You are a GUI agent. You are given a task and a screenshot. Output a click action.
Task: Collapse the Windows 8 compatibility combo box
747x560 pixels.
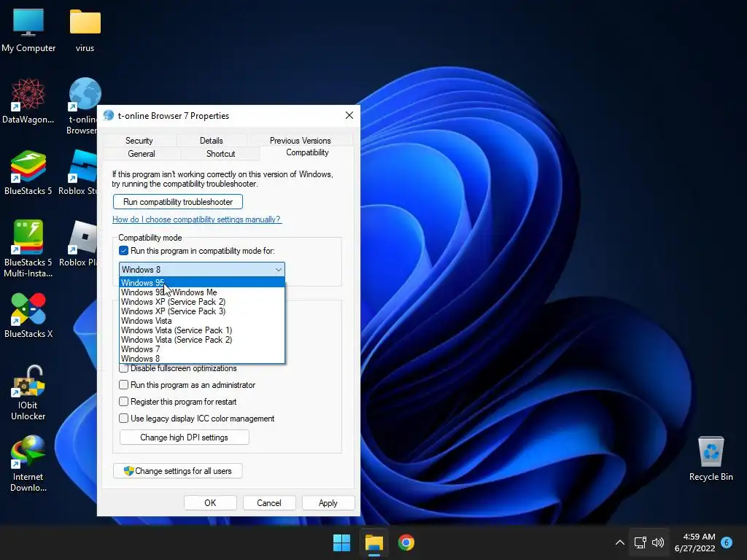202,270
